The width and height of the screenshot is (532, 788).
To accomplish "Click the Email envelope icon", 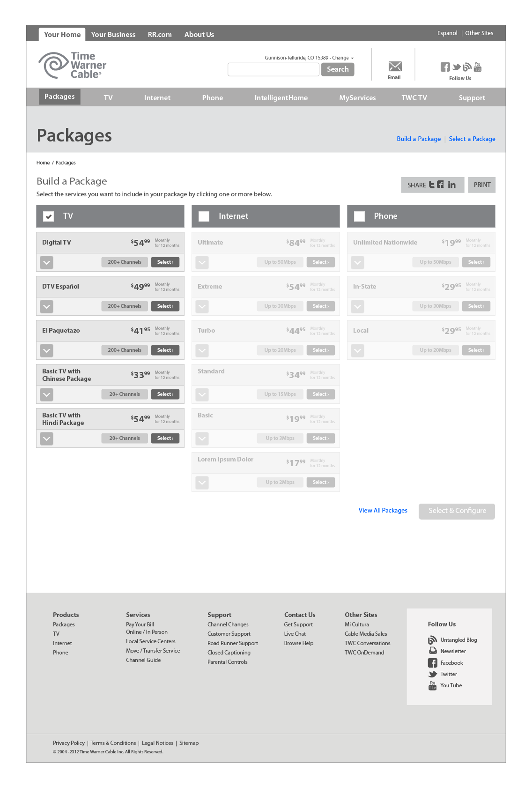I will click(395, 67).
